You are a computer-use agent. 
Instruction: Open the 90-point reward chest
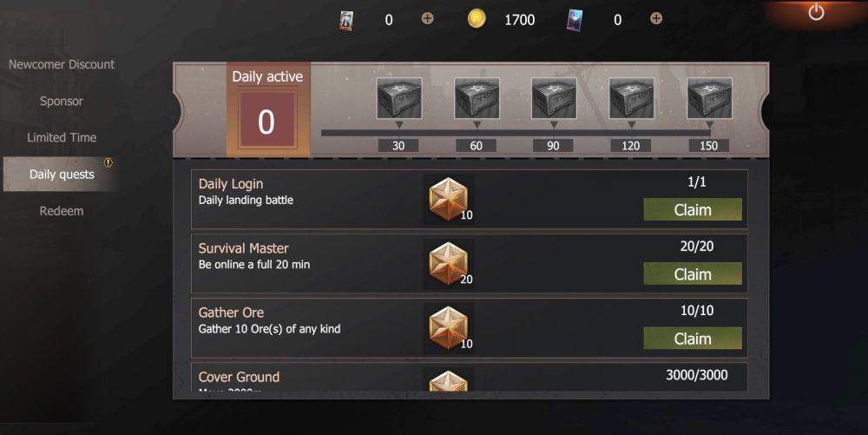coord(554,98)
